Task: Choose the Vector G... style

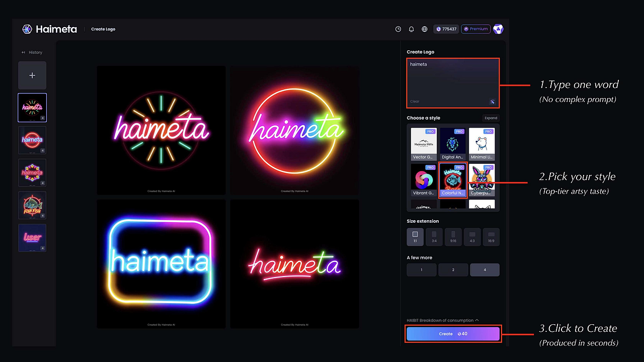Action: coord(424,144)
